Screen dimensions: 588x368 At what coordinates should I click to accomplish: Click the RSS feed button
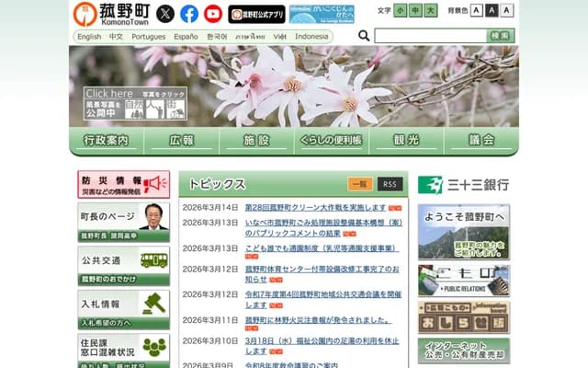390,184
